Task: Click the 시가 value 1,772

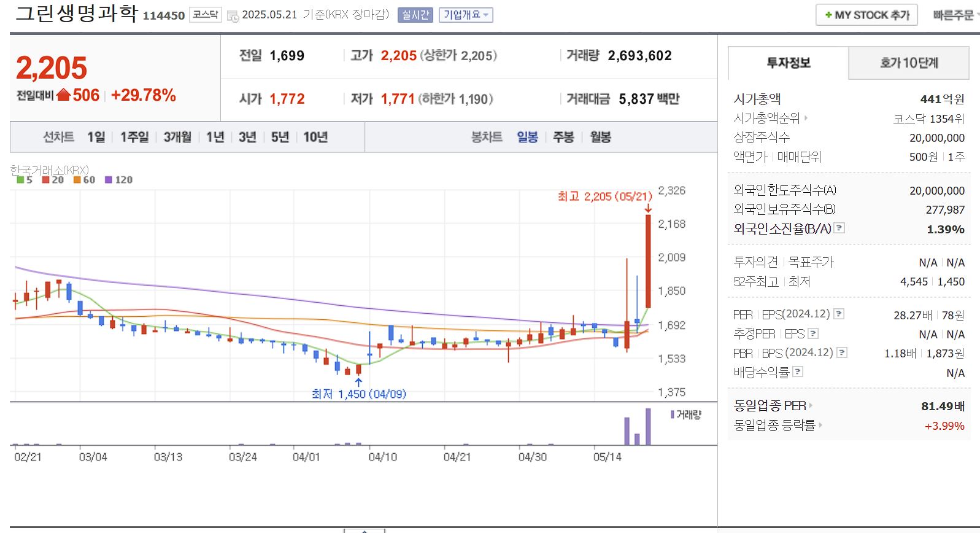Action: tap(287, 99)
